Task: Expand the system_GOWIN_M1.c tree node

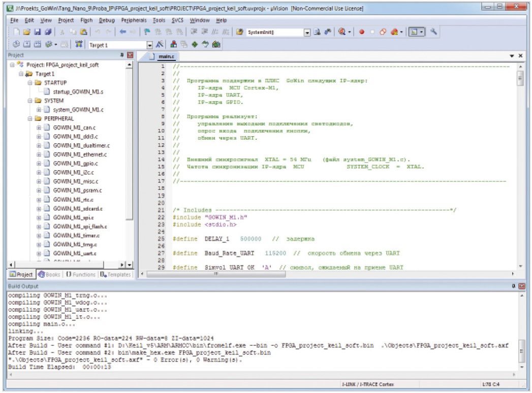Action: pyautogui.click(x=39, y=110)
